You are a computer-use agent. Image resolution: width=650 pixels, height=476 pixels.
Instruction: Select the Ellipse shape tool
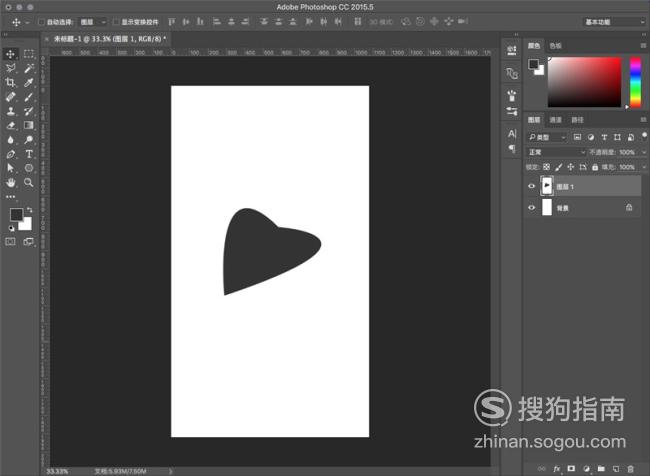click(x=29, y=168)
